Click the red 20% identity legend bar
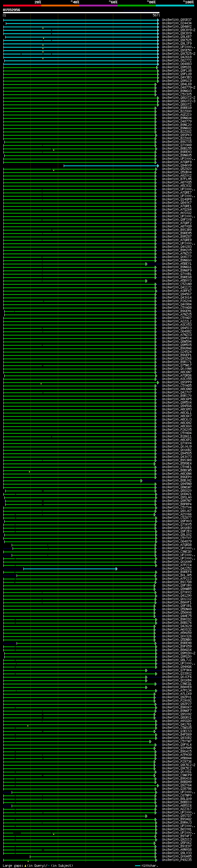This screenshot has width=197, height=868. click(22, 6)
